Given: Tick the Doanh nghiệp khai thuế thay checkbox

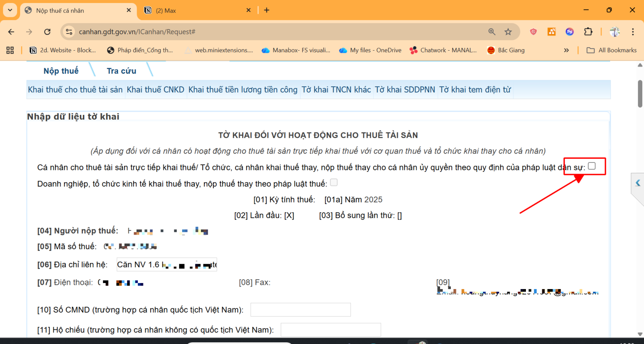Looking at the screenshot, I should click(x=334, y=183).
